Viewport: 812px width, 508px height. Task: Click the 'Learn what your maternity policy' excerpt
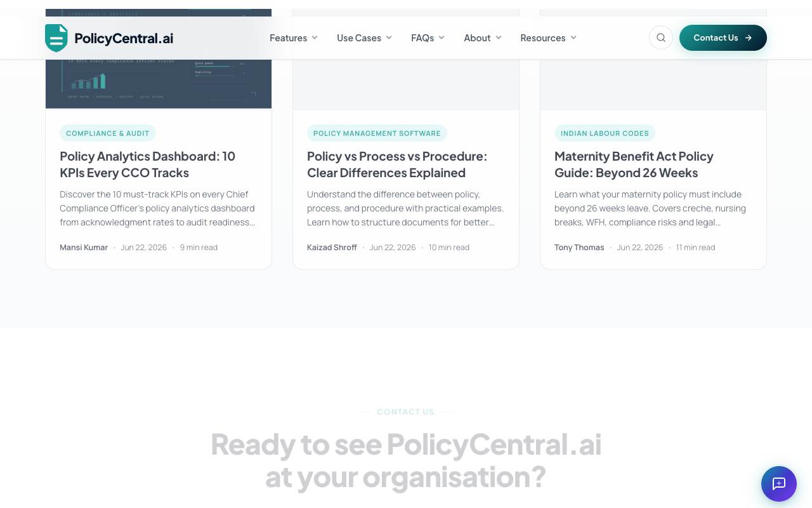[651, 208]
